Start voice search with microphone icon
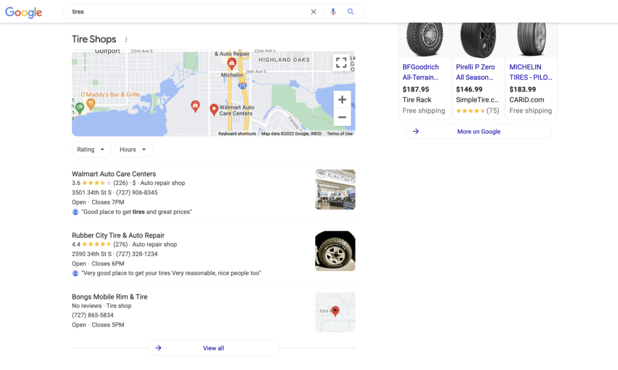 click(x=333, y=12)
